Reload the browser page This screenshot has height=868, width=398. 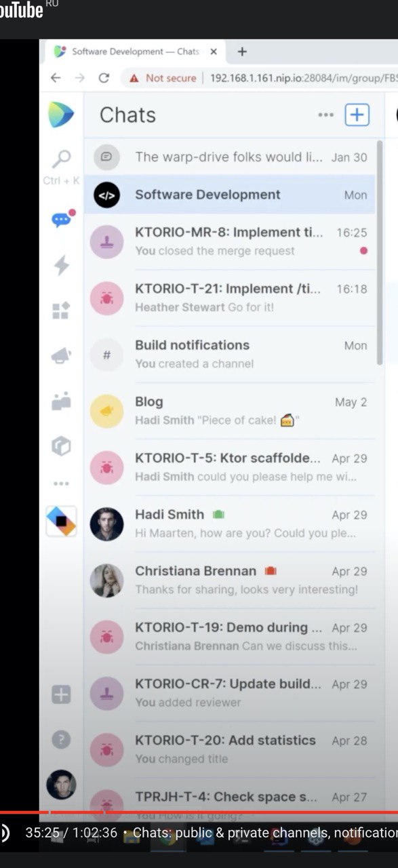104,78
